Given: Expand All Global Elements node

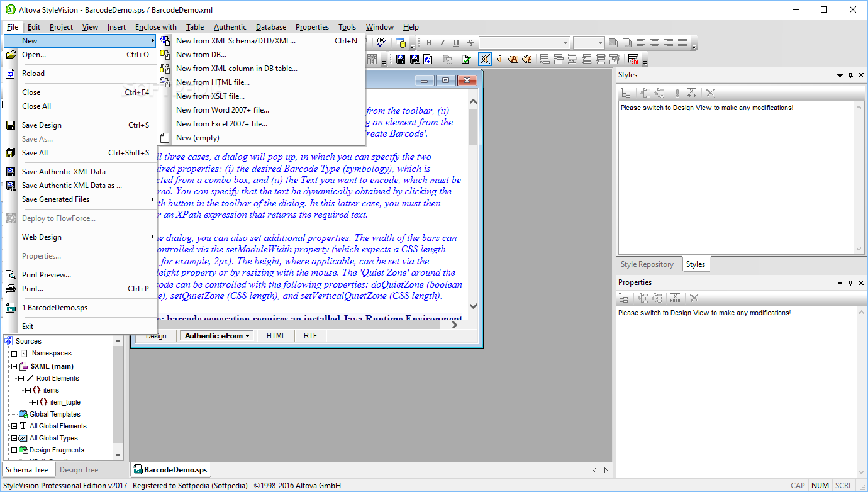Looking at the screenshot, I should coord(14,426).
